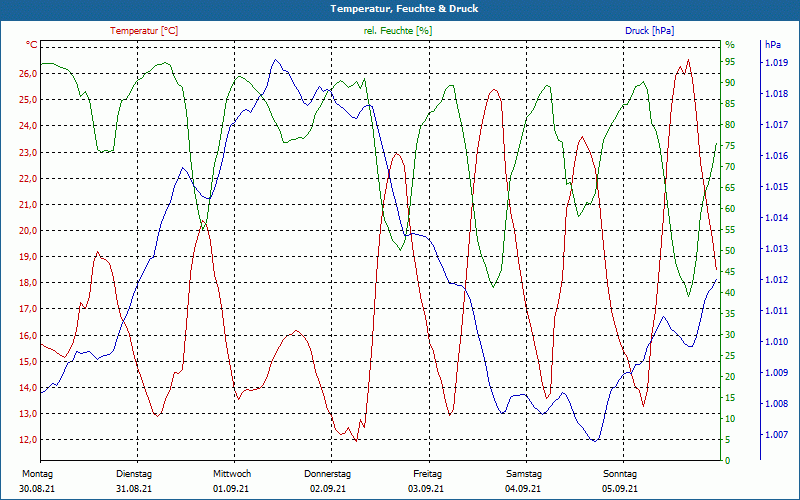Click the '15,0' temperature axis value
The width and height of the screenshot is (800, 500).
pyautogui.click(x=28, y=361)
